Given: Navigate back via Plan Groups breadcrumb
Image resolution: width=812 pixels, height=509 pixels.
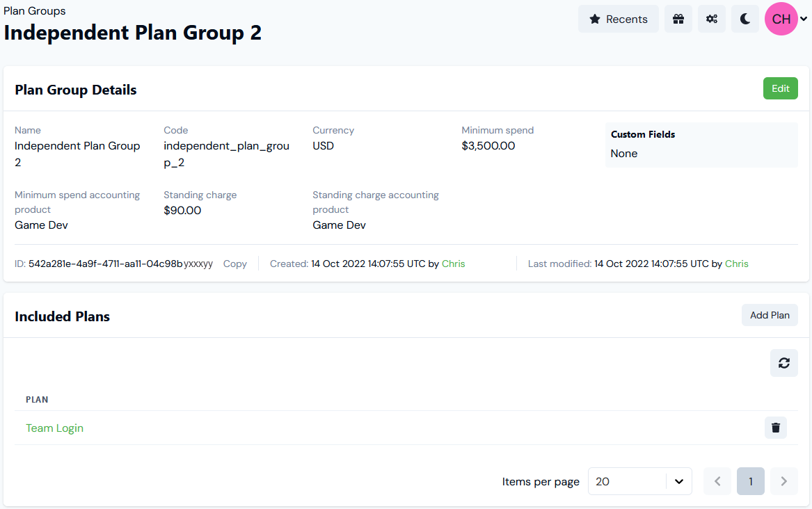Looking at the screenshot, I should click(35, 10).
